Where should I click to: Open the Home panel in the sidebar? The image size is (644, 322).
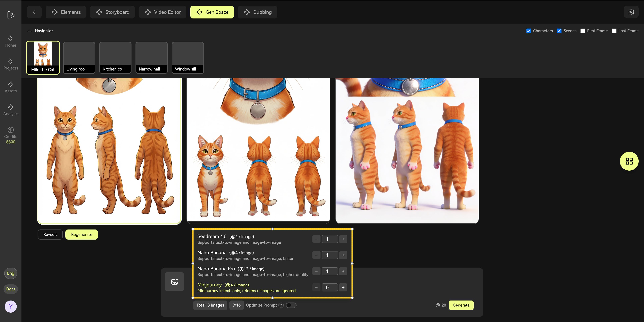click(x=11, y=41)
